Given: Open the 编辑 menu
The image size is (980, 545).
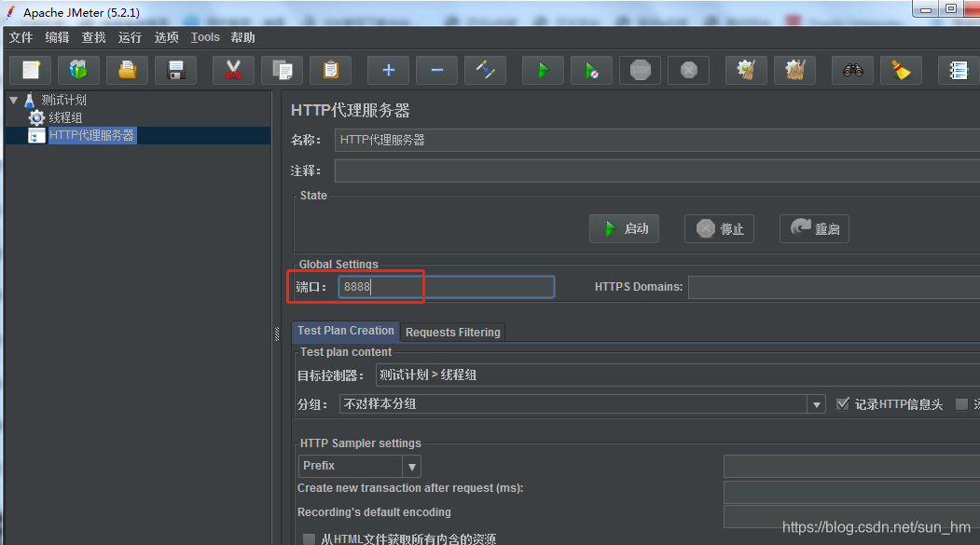Looking at the screenshot, I should [57, 37].
